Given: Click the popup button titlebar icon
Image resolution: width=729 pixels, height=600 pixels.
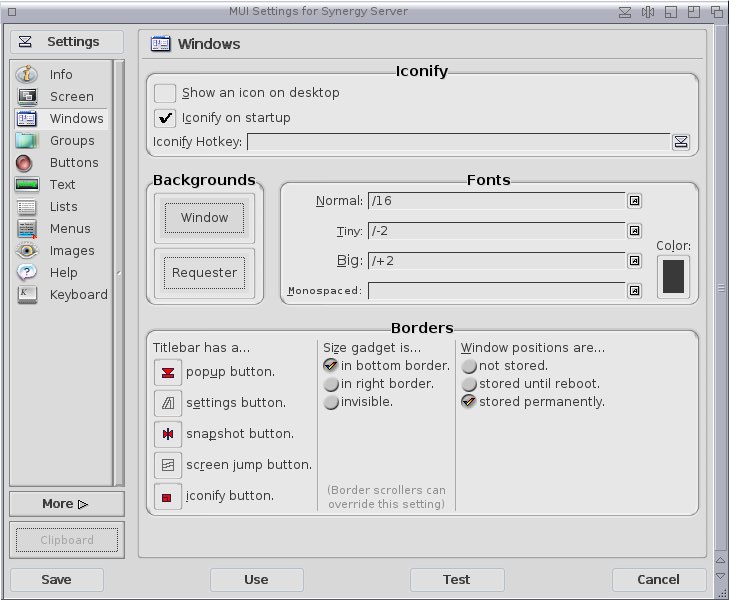Looking at the screenshot, I should coord(167,373).
